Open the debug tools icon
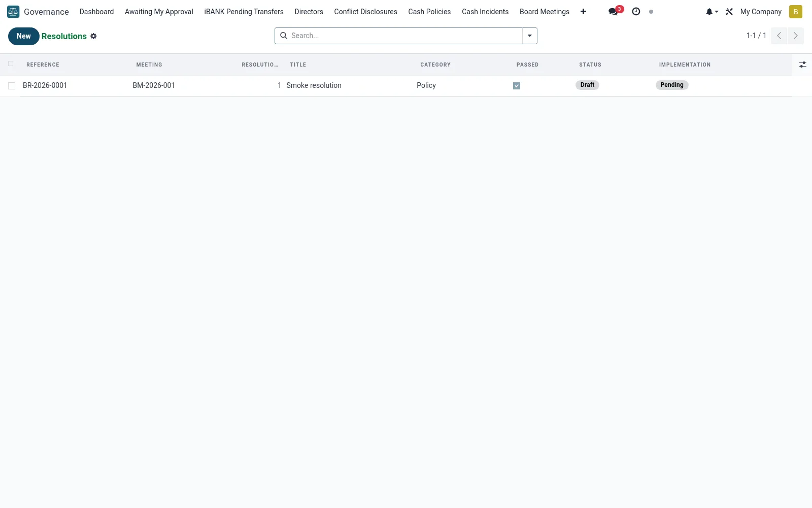 pyautogui.click(x=729, y=12)
